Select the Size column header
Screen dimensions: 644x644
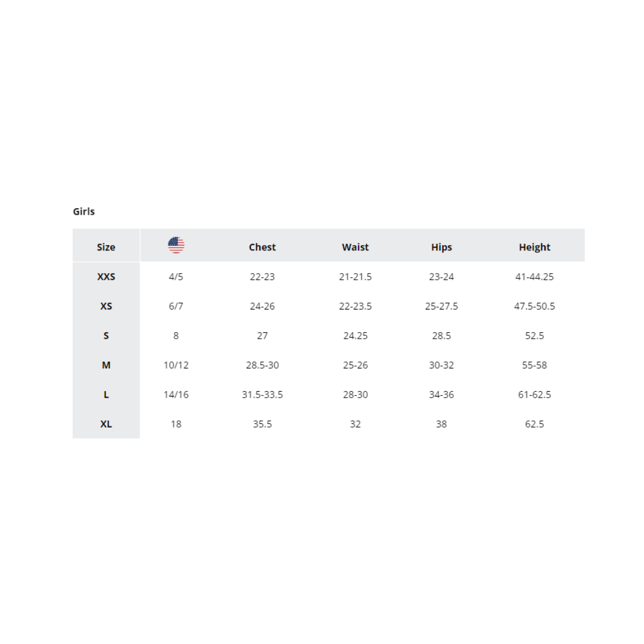(x=106, y=247)
